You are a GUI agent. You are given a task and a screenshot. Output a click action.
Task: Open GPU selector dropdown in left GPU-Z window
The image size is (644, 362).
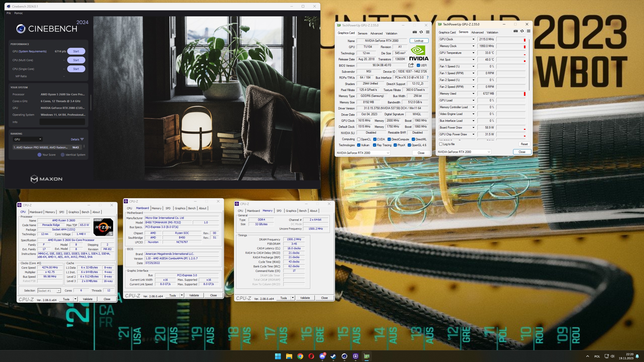point(363,153)
